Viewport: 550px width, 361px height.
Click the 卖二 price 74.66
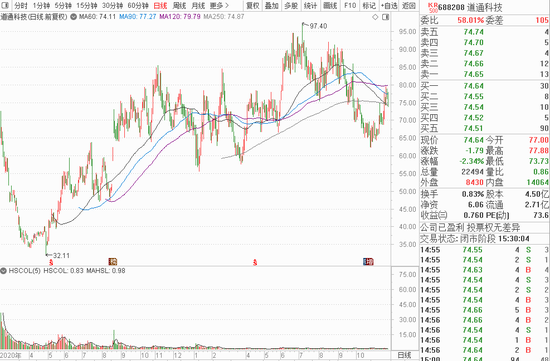click(x=474, y=63)
